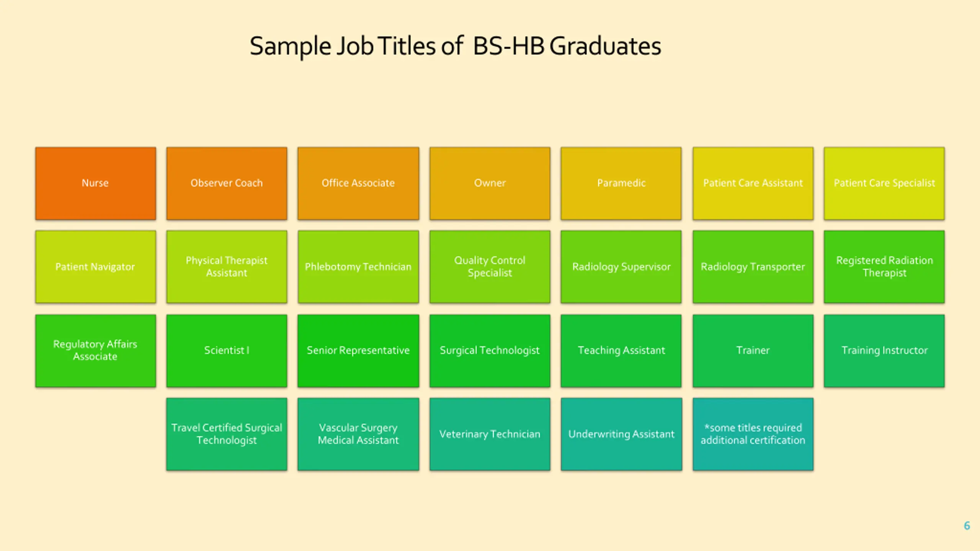Select the Regulatory Affairs Associate tile
The height and width of the screenshot is (551, 980).
tap(95, 350)
